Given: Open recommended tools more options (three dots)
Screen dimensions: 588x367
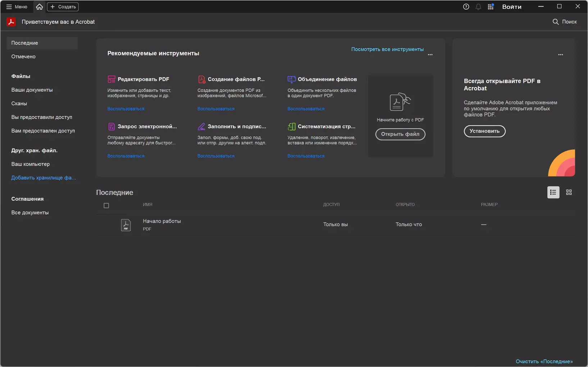Looking at the screenshot, I should point(430,55).
